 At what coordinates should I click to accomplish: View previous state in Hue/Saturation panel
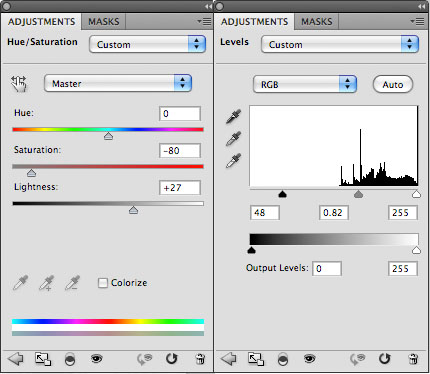coord(144,359)
